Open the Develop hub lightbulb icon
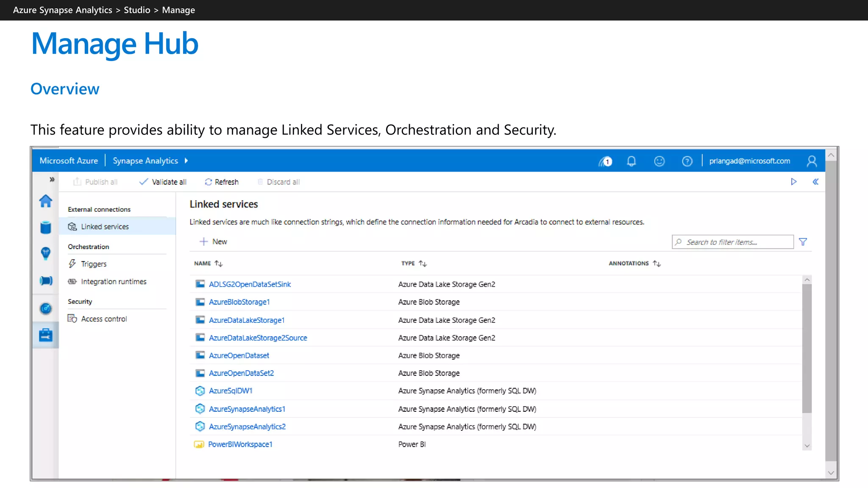The image size is (868, 488). tap(46, 254)
